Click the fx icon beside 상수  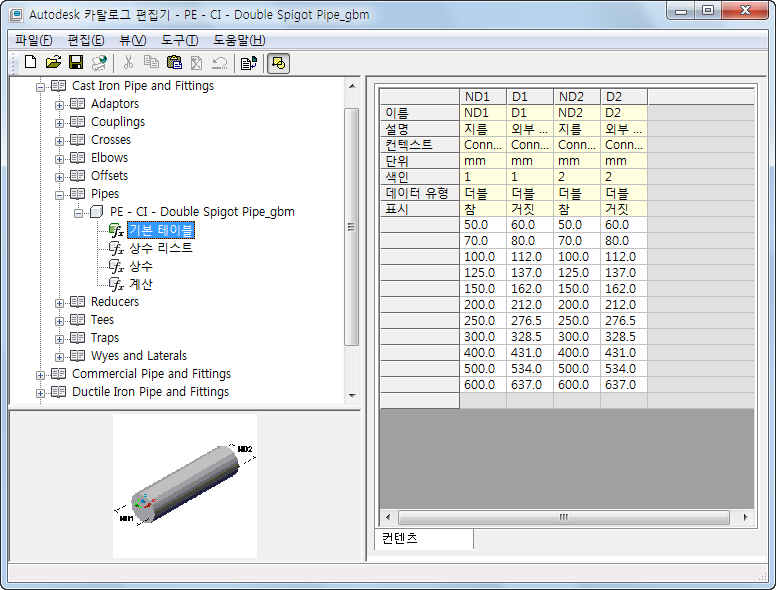pos(116,267)
